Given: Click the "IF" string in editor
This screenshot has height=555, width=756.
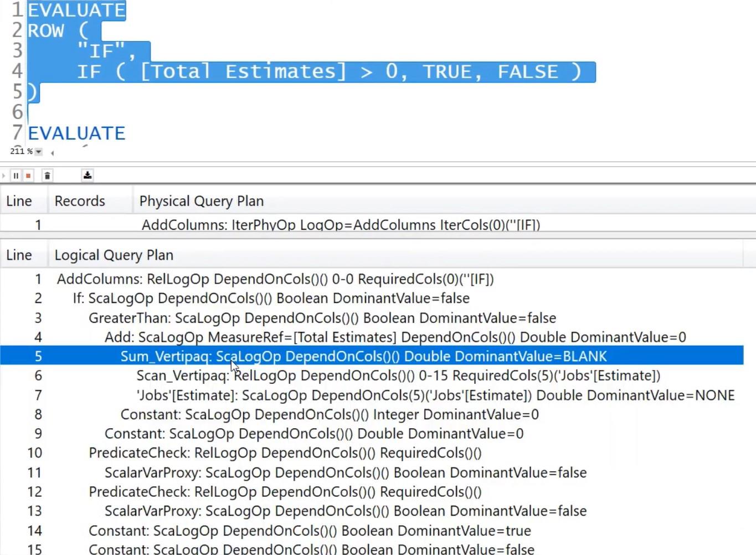Looking at the screenshot, I should point(101,51).
